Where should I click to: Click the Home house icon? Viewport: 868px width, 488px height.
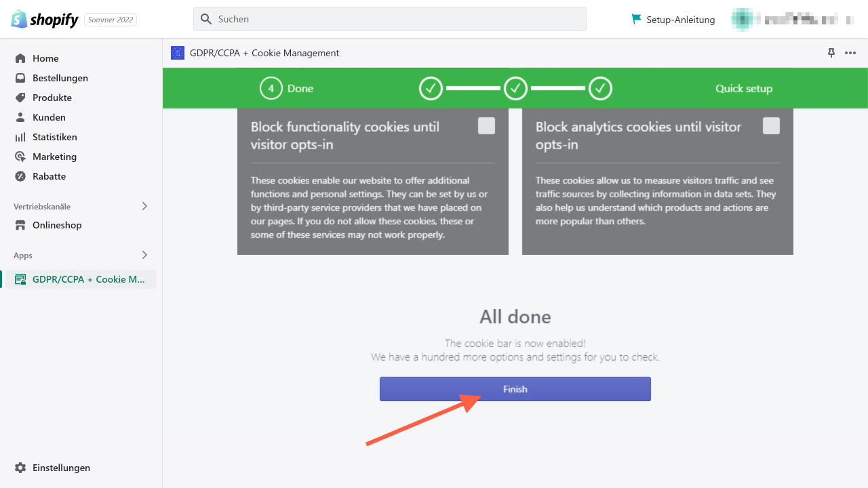pos(20,58)
